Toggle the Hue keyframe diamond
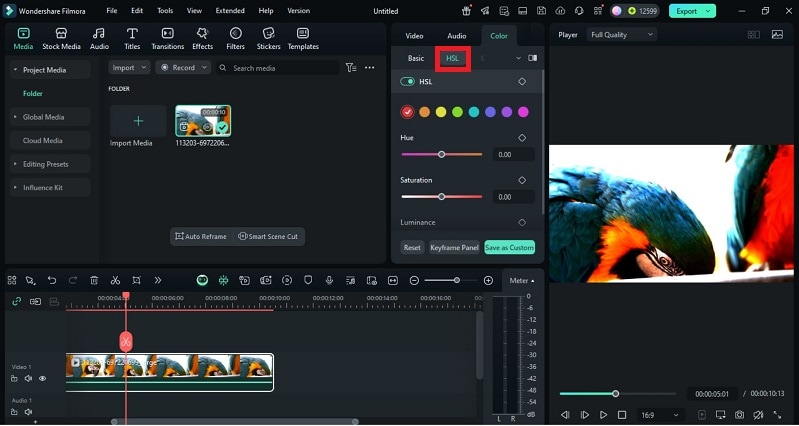Screen dimensions: 799x426 (x=522, y=138)
